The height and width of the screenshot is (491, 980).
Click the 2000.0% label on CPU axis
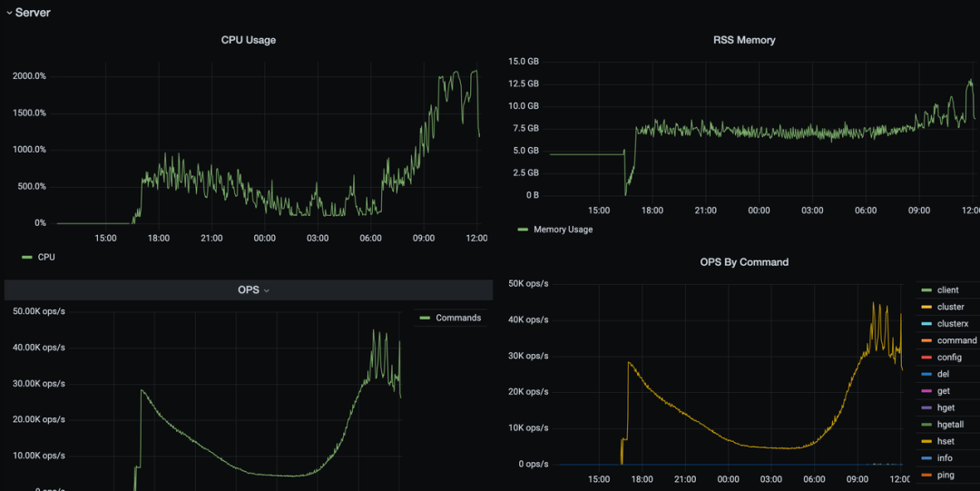click(29, 76)
